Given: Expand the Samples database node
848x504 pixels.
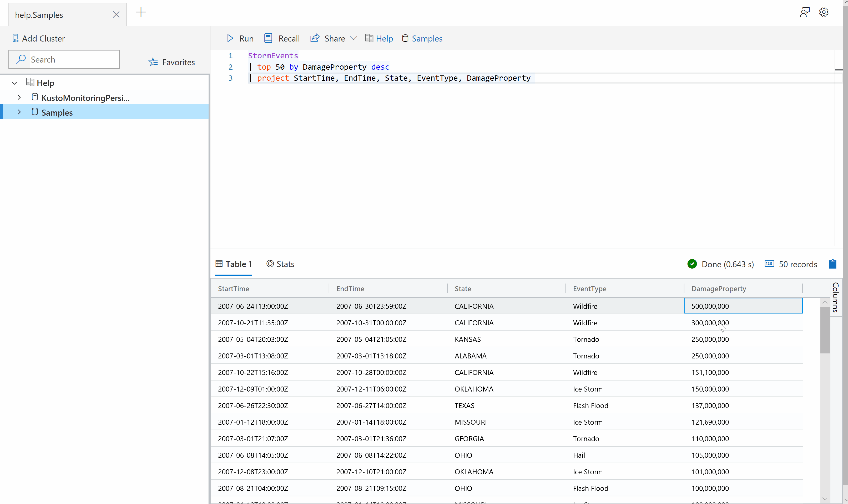Looking at the screenshot, I should point(19,112).
